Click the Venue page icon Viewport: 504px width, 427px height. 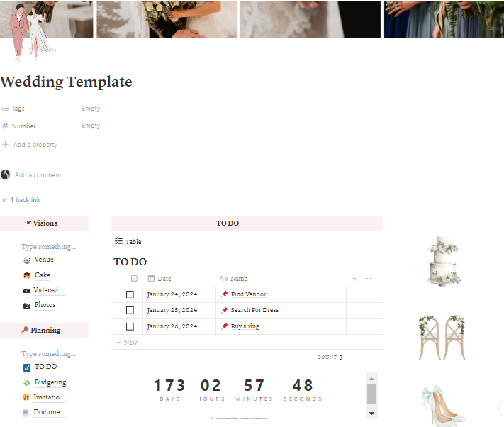click(x=27, y=260)
